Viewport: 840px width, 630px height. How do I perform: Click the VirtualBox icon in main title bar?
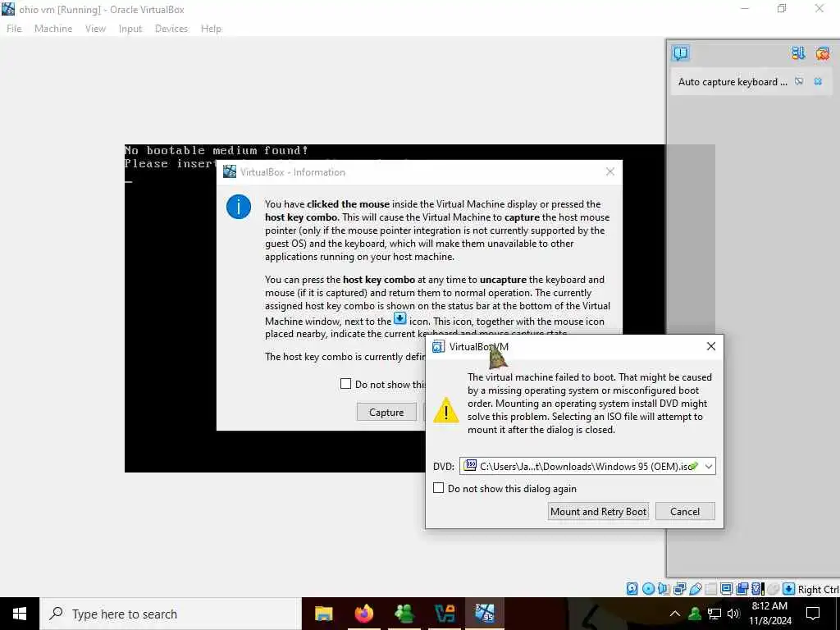click(x=8, y=9)
